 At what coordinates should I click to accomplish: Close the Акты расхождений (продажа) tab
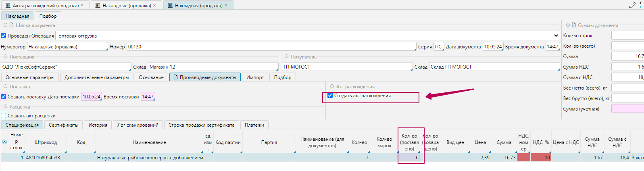click(82, 5)
